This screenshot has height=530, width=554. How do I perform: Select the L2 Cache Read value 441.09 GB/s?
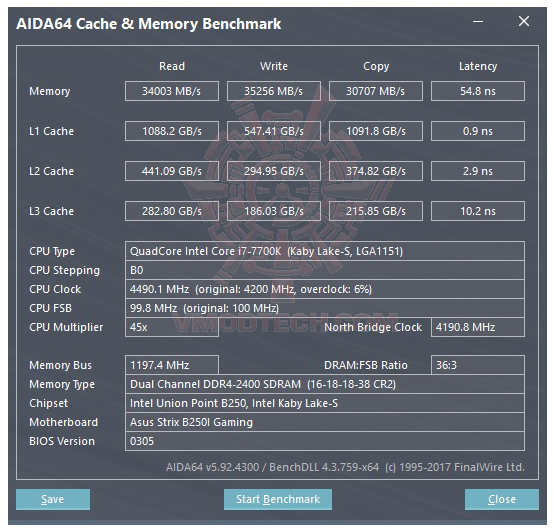pos(172,171)
